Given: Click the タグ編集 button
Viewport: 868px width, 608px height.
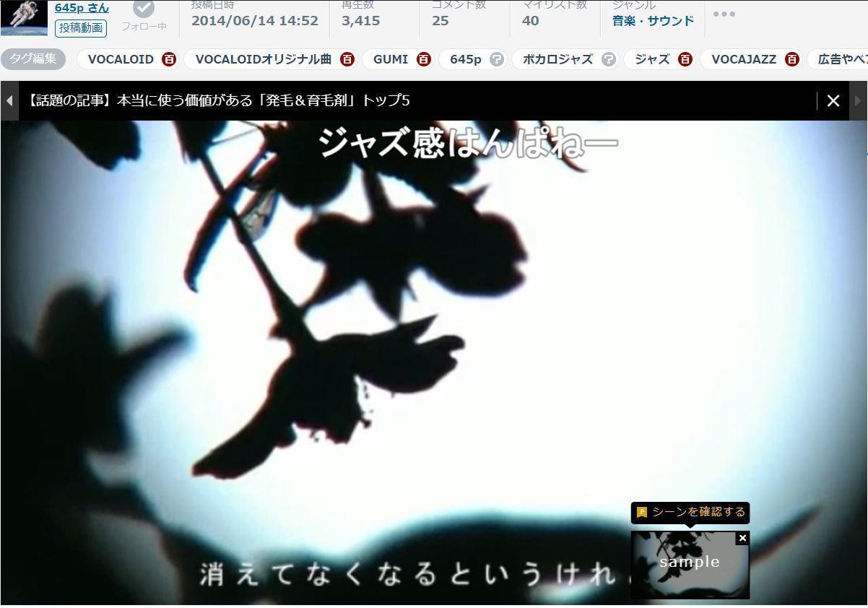Looking at the screenshot, I should tap(32, 59).
